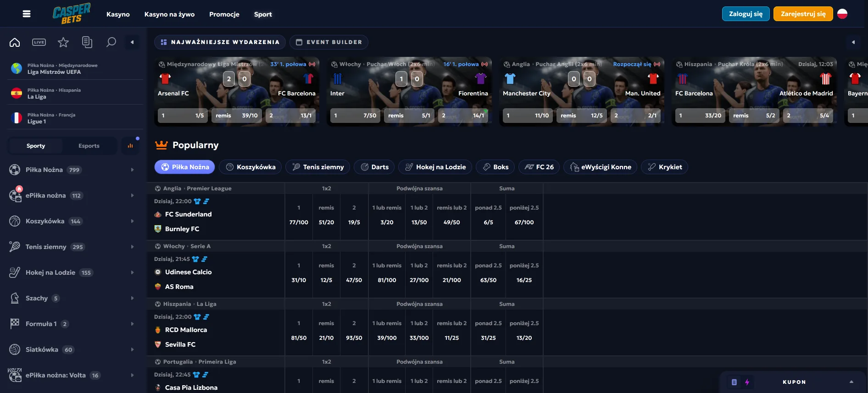This screenshot has width=868, height=393.
Task: Expand the Kupon bet slip panel
Action: coord(851,382)
